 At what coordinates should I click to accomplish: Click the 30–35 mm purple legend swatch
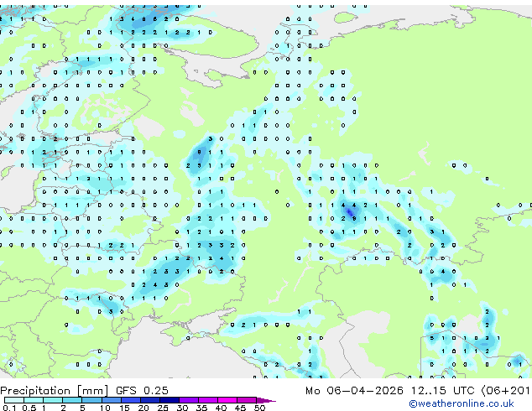point(189,400)
